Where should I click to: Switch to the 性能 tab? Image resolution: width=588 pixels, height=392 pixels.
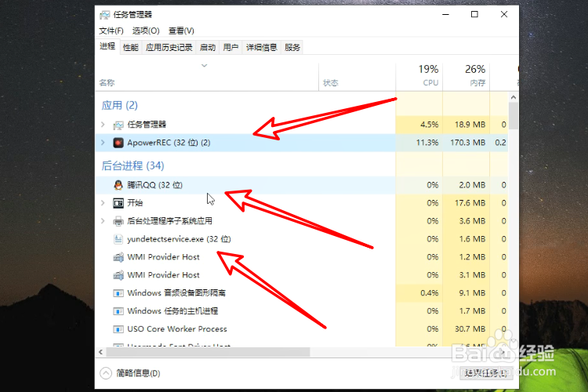pyautogui.click(x=130, y=48)
